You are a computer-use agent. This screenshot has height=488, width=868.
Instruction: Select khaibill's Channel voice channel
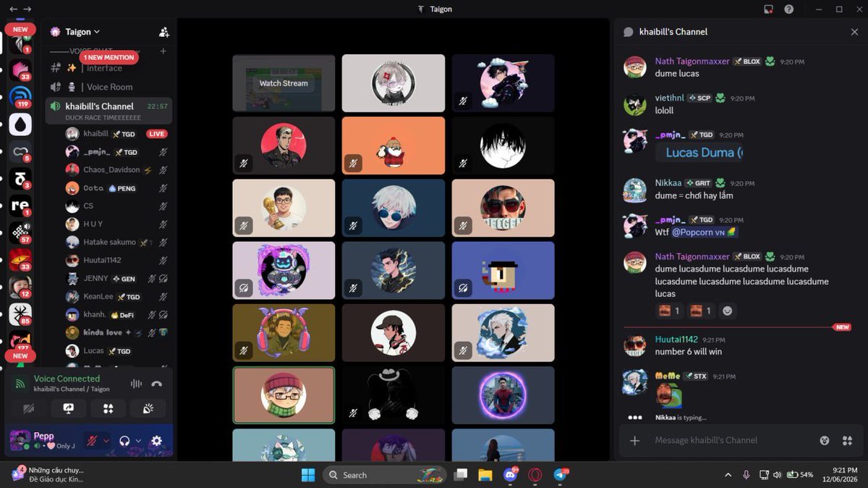click(109, 111)
